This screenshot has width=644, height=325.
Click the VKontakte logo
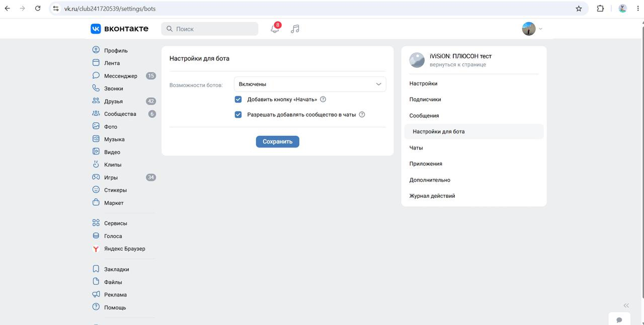point(119,29)
